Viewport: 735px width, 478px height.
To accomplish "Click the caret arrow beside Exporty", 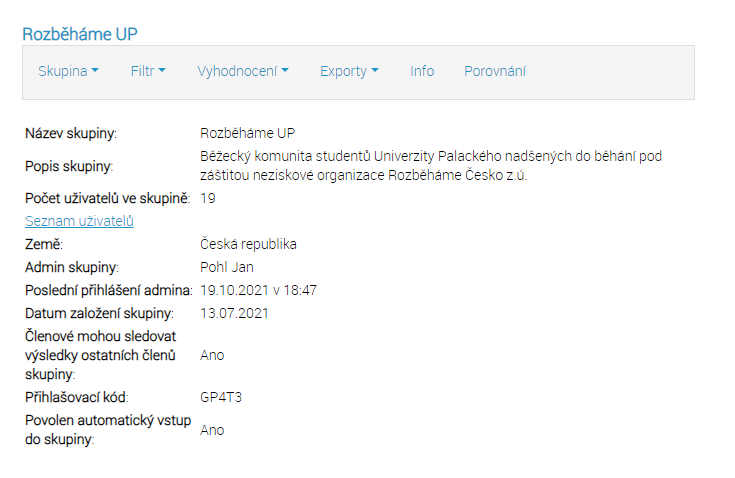I will (375, 70).
